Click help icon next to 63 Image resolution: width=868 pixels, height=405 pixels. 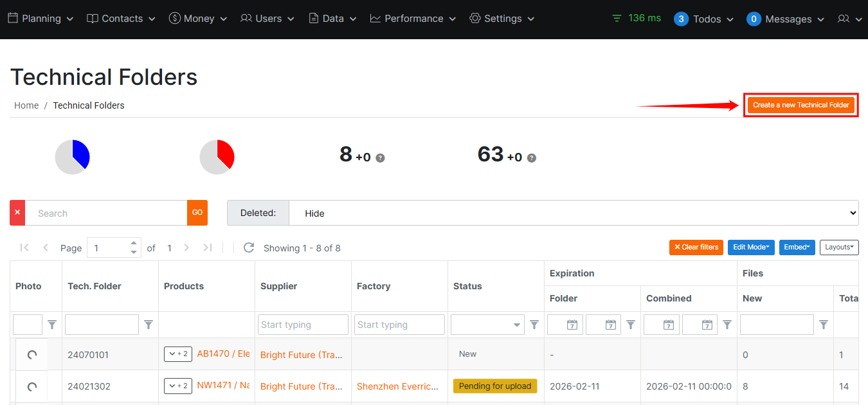point(532,158)
